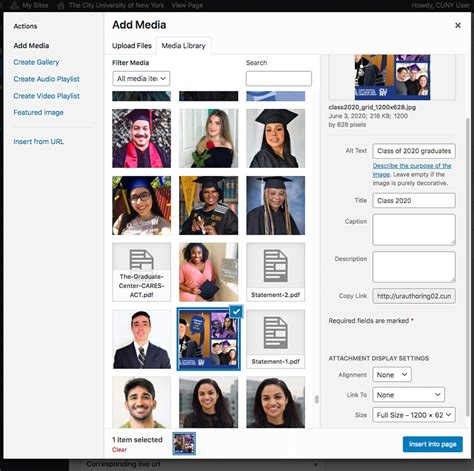Click the selected thumbnail in bottom tray
The image size is (474, 471).
184,444
